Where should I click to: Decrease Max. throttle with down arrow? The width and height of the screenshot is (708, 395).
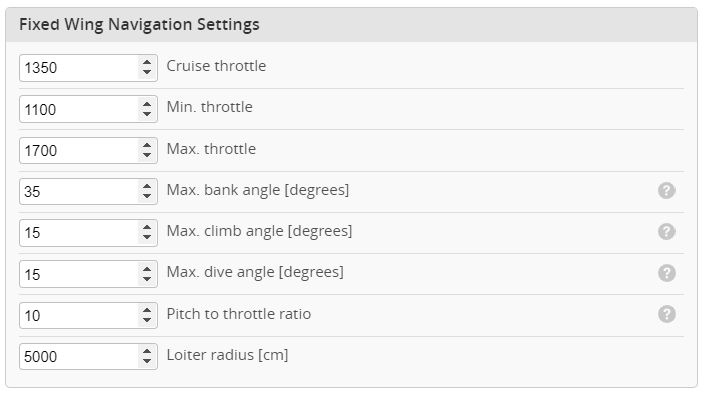147,155
